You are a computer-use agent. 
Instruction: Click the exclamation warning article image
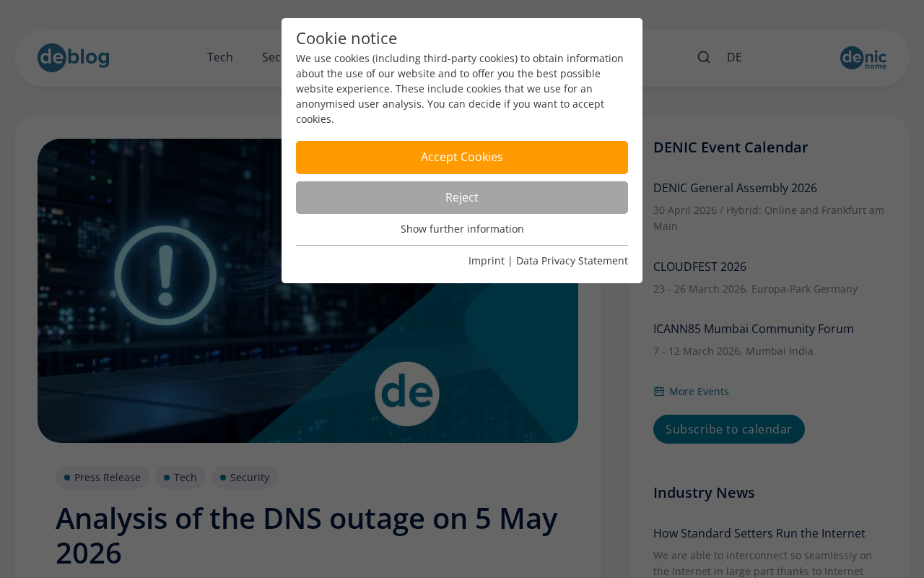coord(308,290)
